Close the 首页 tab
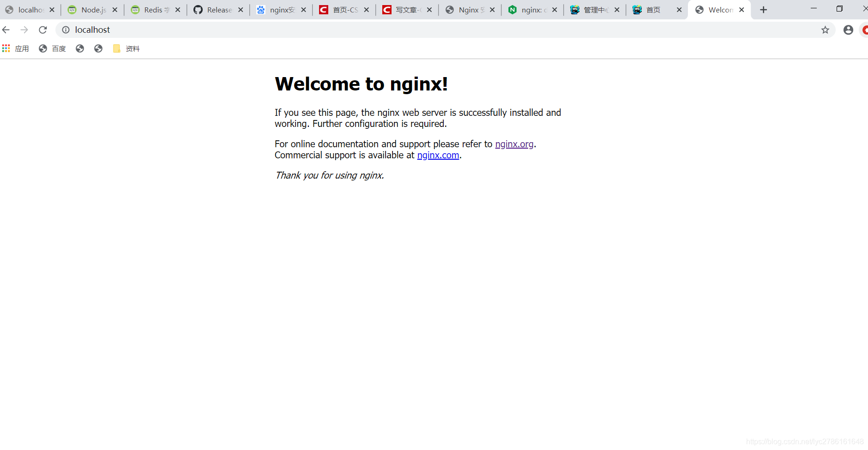The image size is (868, 450). tap(679, 10)
